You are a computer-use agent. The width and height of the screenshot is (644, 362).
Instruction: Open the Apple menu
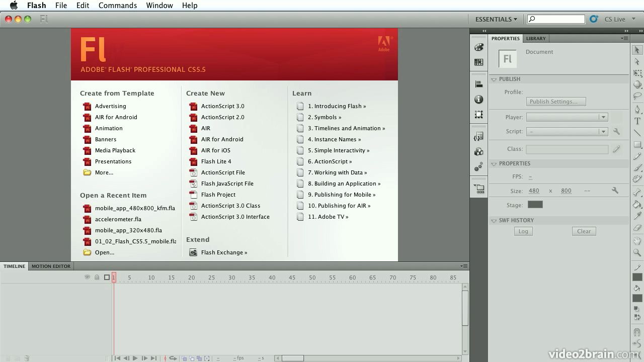click(x=14, y=6)
